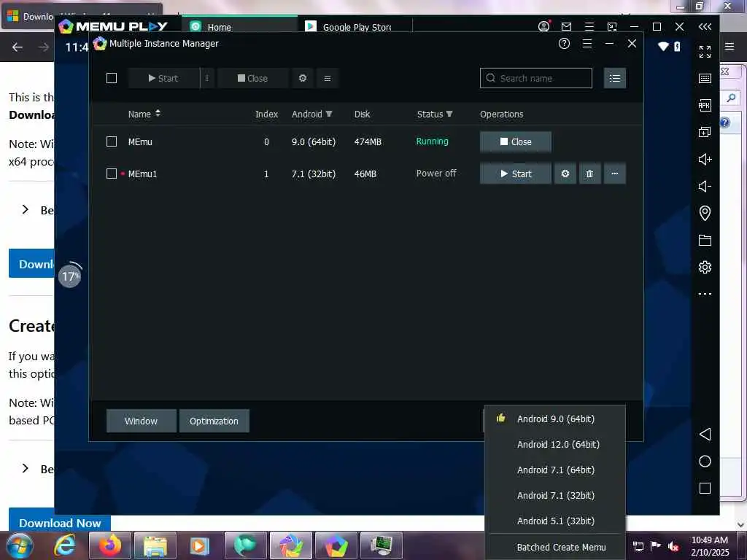Open settings gear for MEmu1 instance

pos(565,174)
